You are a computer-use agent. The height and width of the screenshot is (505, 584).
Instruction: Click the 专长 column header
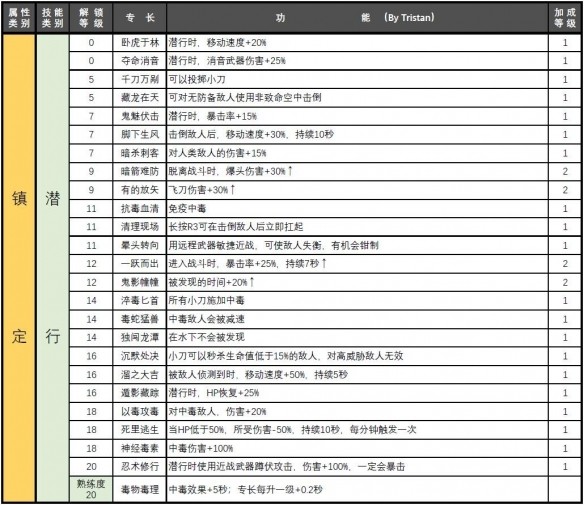click(x=140, y=18)
